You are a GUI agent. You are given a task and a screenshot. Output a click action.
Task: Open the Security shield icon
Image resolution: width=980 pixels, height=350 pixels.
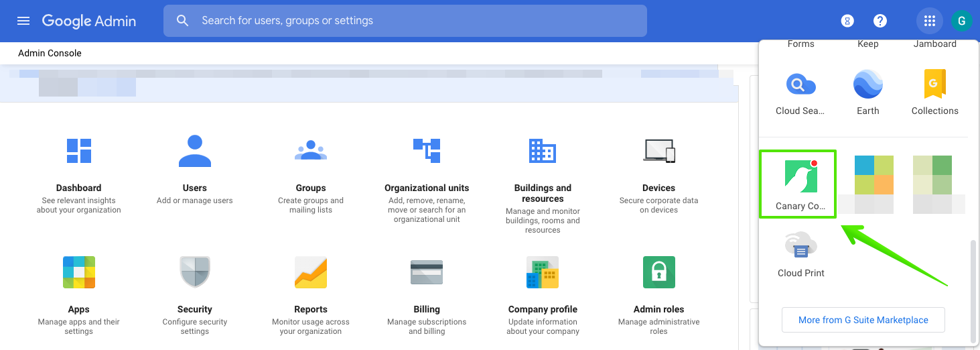(x=195, y=272)
